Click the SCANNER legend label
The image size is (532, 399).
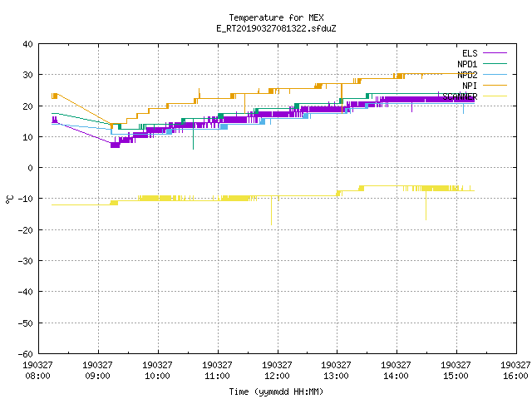(x=460, y=96)
